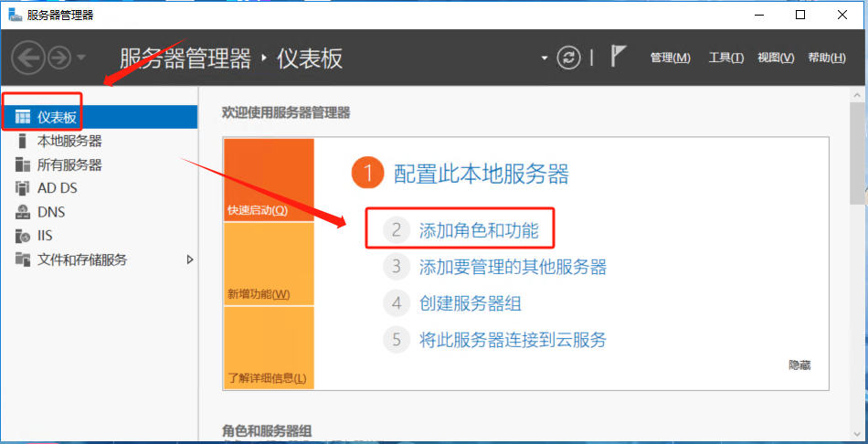Viewport: 868px width, 444px height.
Task: Open the 帮助(H) menu
Action: point(827,58)
